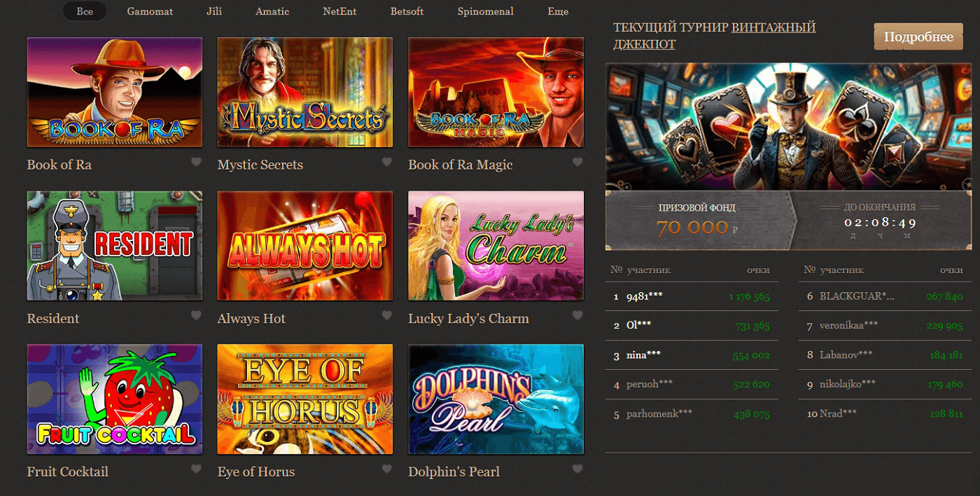Select leaderboard participant nikolajko***
The image size is (980, 496).
tap(848, 384)
